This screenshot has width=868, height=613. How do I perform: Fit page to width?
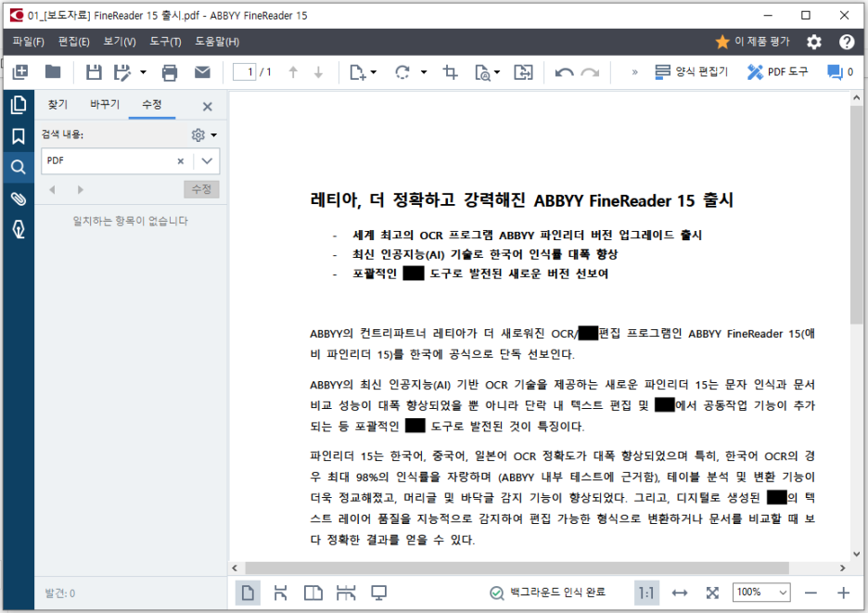[679, 594]
